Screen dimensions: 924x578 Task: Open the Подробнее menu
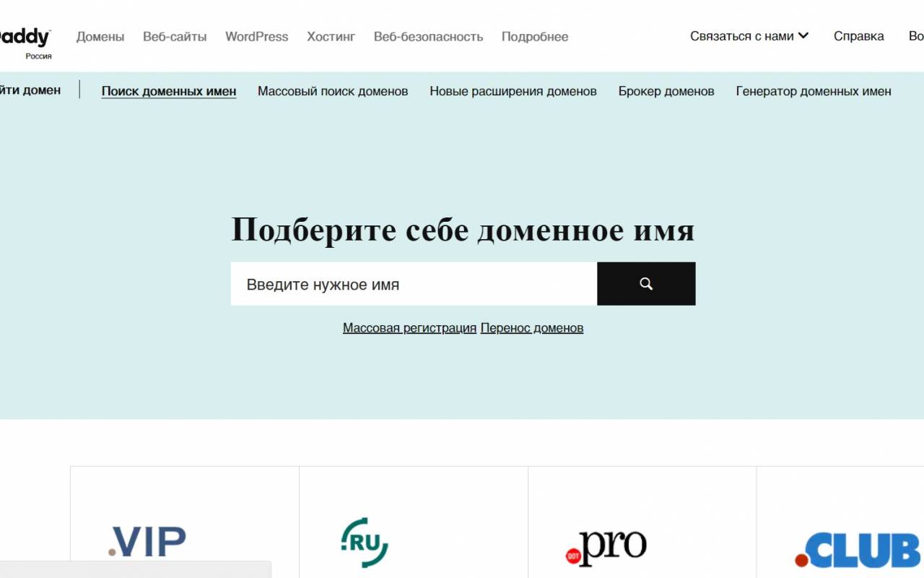535,37
